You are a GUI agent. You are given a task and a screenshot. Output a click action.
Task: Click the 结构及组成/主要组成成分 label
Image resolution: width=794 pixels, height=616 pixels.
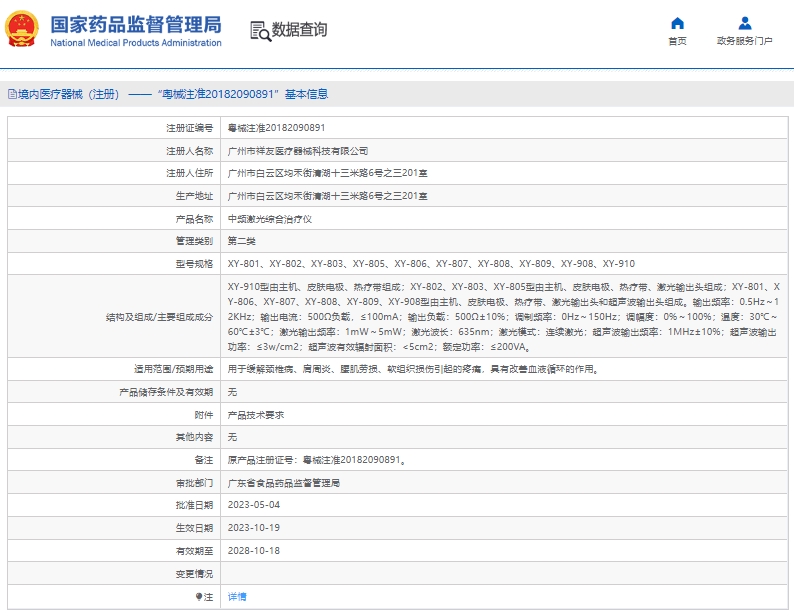[x=160, y=317]
